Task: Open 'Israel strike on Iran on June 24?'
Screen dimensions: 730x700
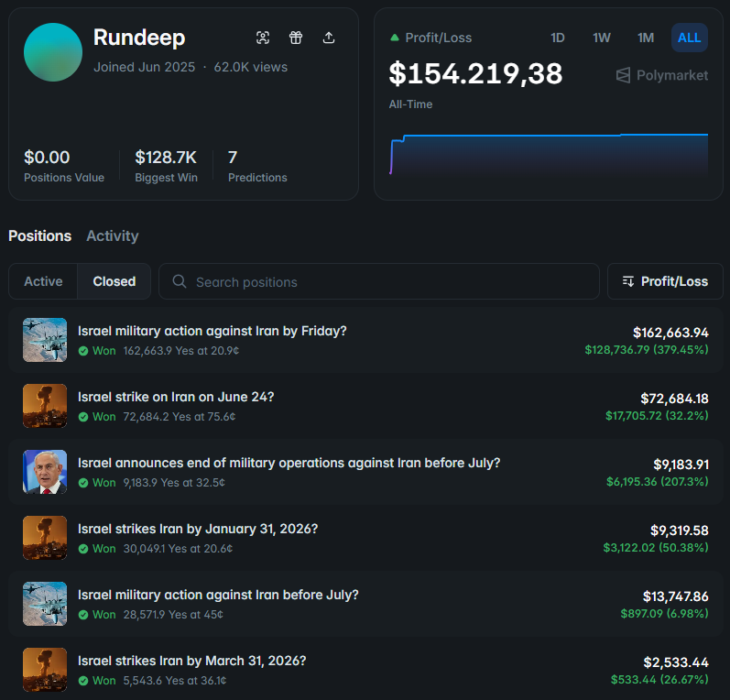Action: pyautogui.click(x=176, y=397)
